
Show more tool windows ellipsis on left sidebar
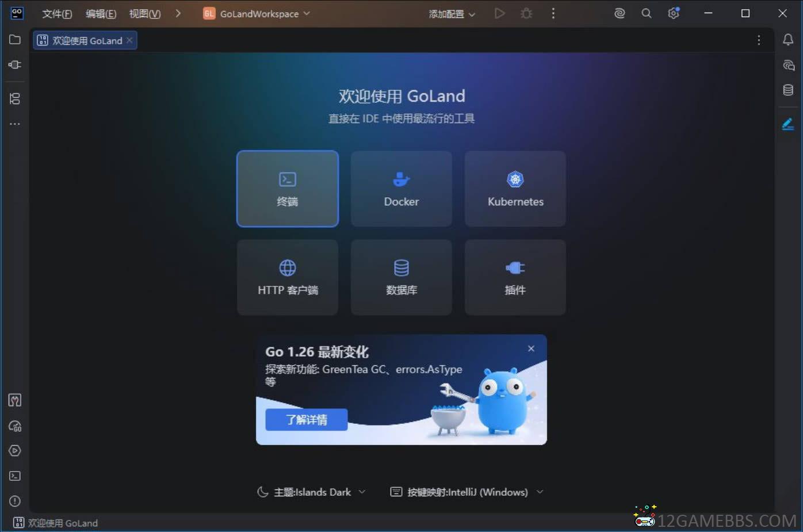(x=15, y=124)
